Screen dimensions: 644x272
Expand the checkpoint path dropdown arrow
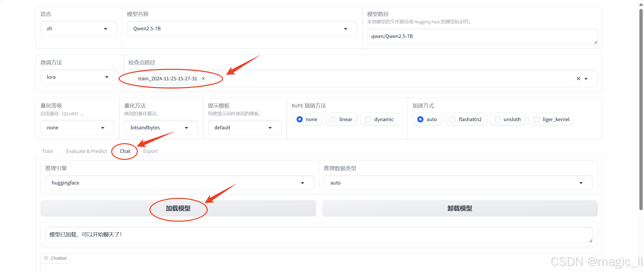pos(586,79)
